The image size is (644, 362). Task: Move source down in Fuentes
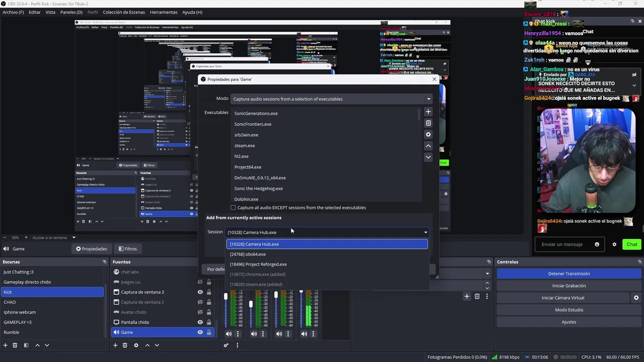tap(157, 345)
